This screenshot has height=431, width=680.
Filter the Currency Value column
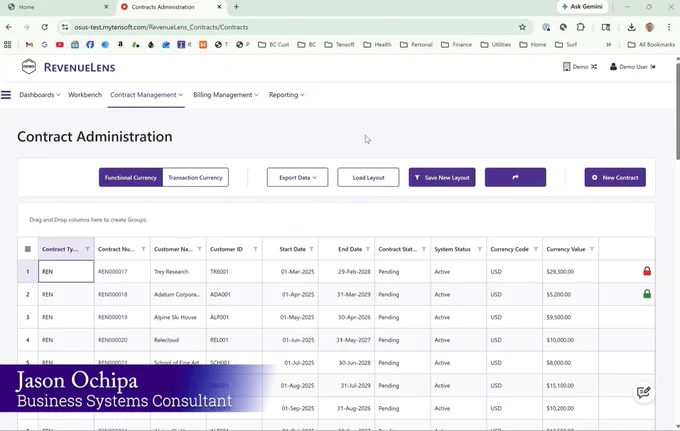point(592,249)
